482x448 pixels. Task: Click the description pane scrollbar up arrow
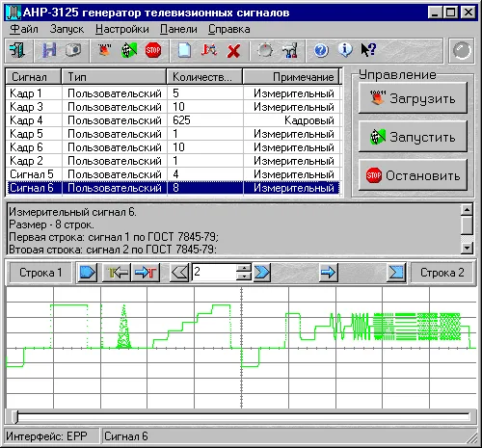pyautogui.click(x=467, y=210)
